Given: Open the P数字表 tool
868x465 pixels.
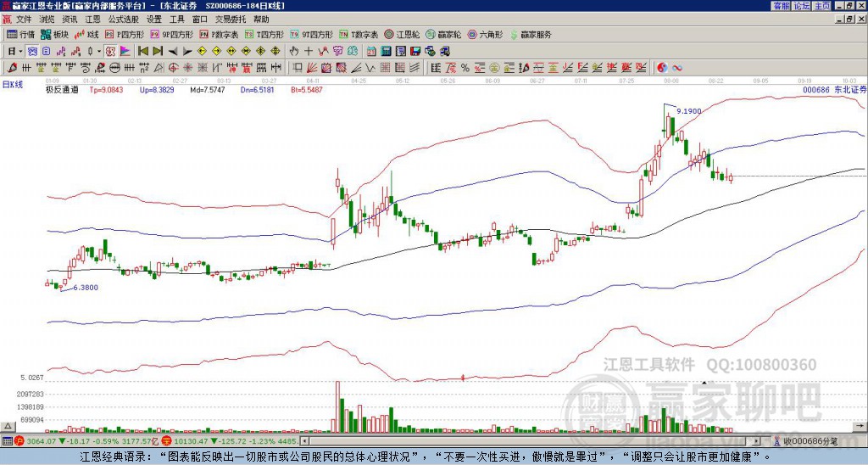Looking at the screenshot, I should click(x=220, y=34).
